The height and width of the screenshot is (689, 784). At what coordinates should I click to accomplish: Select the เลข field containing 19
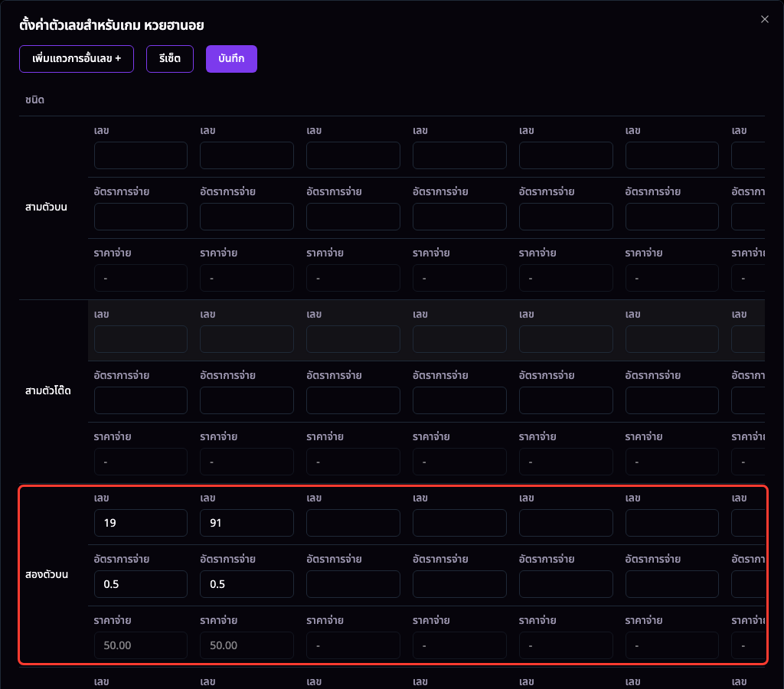click(141, 523)
